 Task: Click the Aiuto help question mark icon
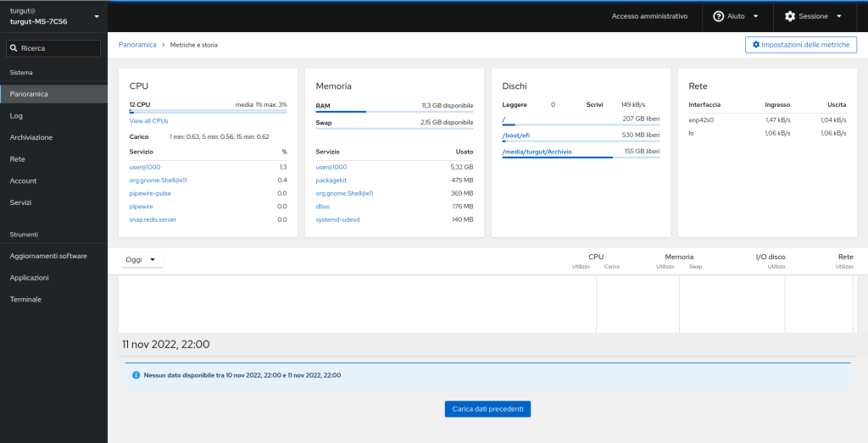point(719,16)
